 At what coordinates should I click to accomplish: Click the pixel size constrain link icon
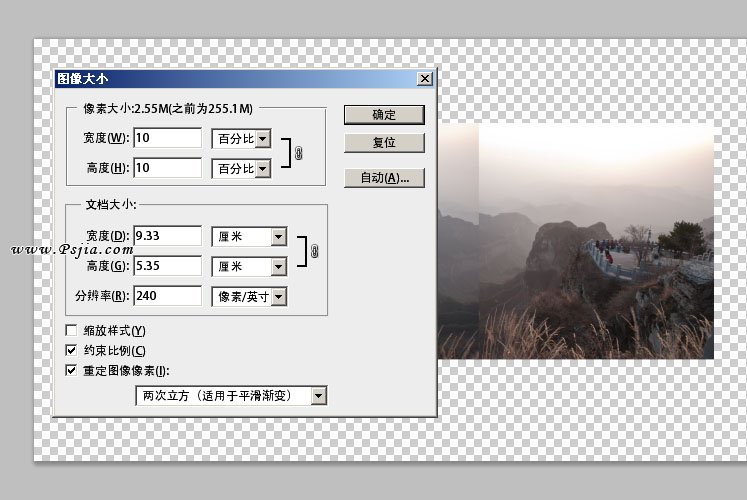pyautogui.click(x=299, y=153)
